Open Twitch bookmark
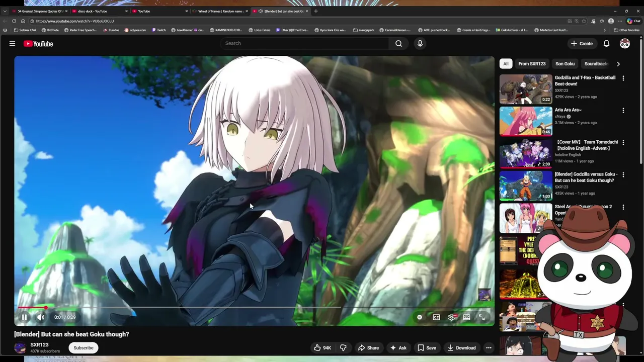 [158, 30]
